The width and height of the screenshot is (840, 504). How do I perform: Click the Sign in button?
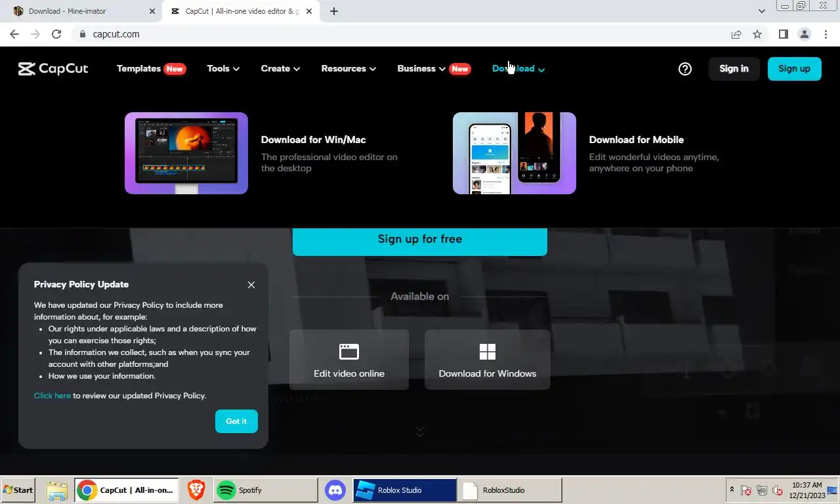tap(734, 68)
